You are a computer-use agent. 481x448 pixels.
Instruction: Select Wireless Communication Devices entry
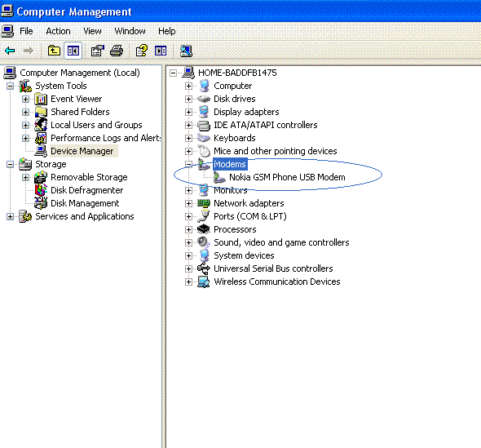(x=277, y=282)
